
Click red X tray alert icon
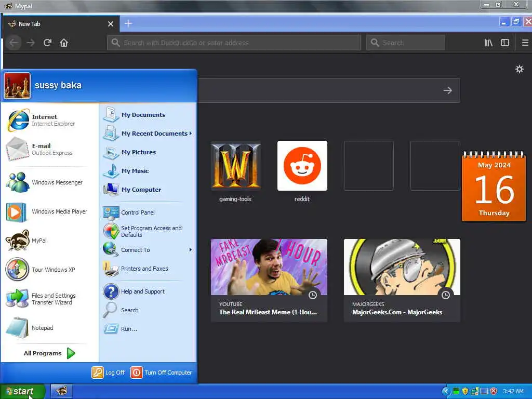click(x=494, y=391)
